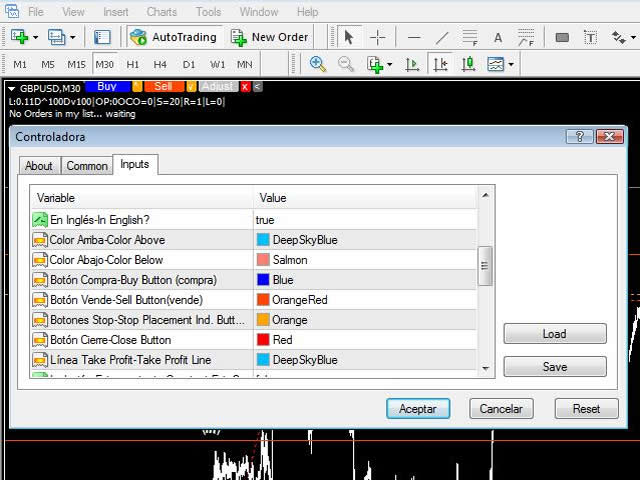This screenshot has width=640, height=480.
Task: Click the Blue color swatch
Action: 263,280
